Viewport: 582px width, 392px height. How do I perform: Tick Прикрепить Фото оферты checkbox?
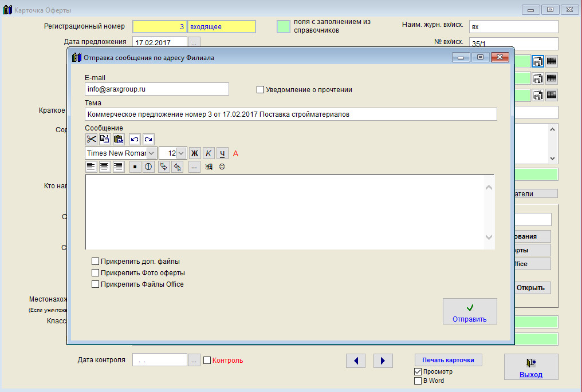(x=96, y=273)
